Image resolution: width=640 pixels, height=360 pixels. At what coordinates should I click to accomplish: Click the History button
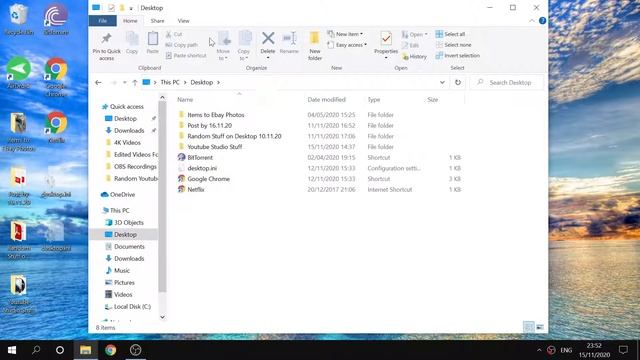point(414,56)
